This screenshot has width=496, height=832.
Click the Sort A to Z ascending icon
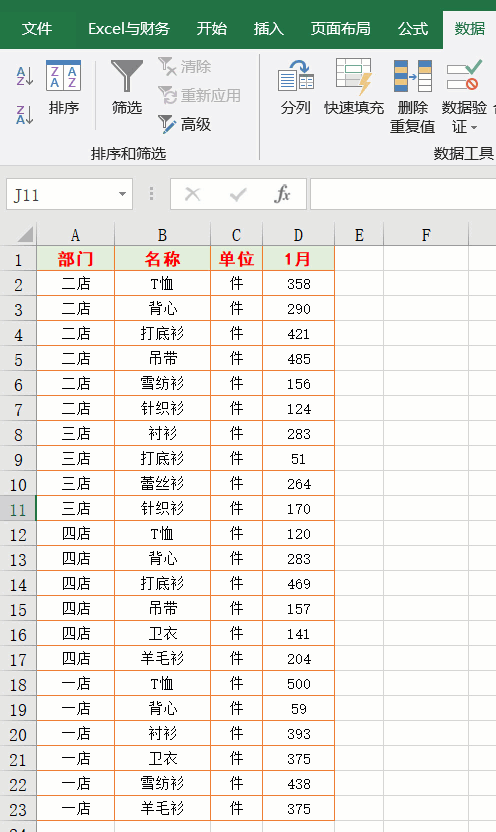click(x=24, y=76)
